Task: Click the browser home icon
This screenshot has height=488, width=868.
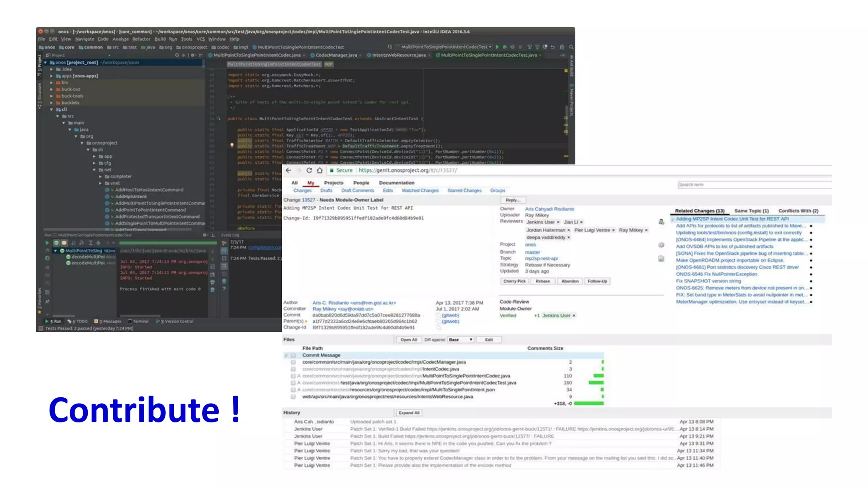Action: point(320,170)
